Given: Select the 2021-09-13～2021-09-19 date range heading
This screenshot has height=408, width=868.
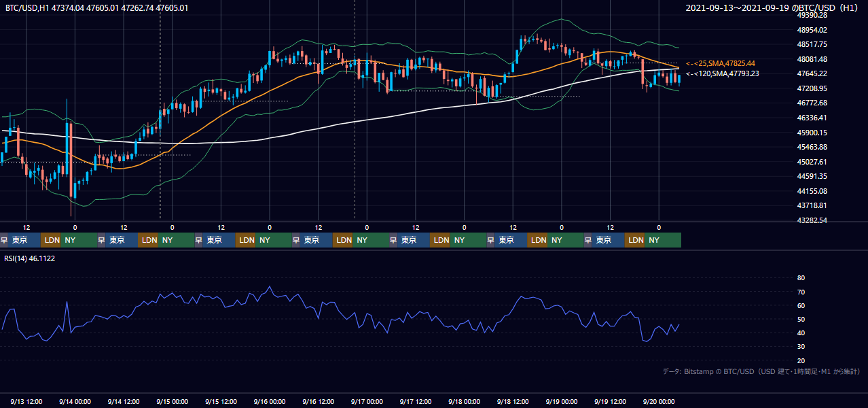Looking at the screenshot, I should 772,8.
